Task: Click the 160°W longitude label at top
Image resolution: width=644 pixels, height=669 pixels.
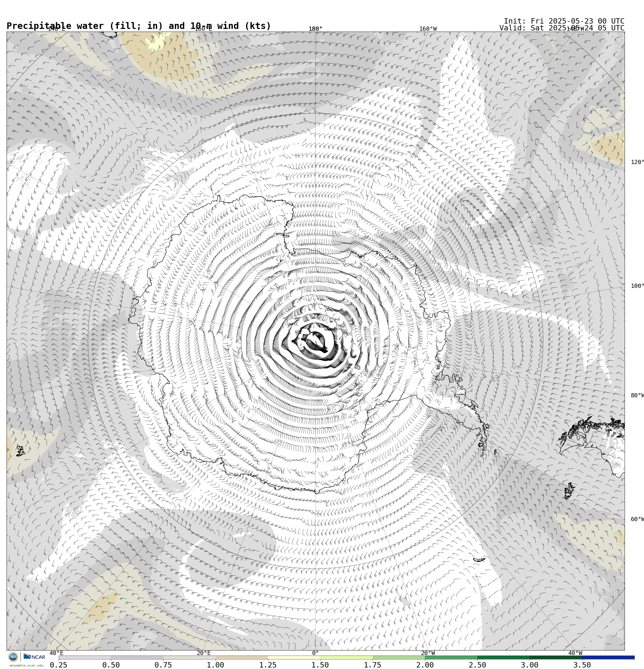Action: (428, 29)
